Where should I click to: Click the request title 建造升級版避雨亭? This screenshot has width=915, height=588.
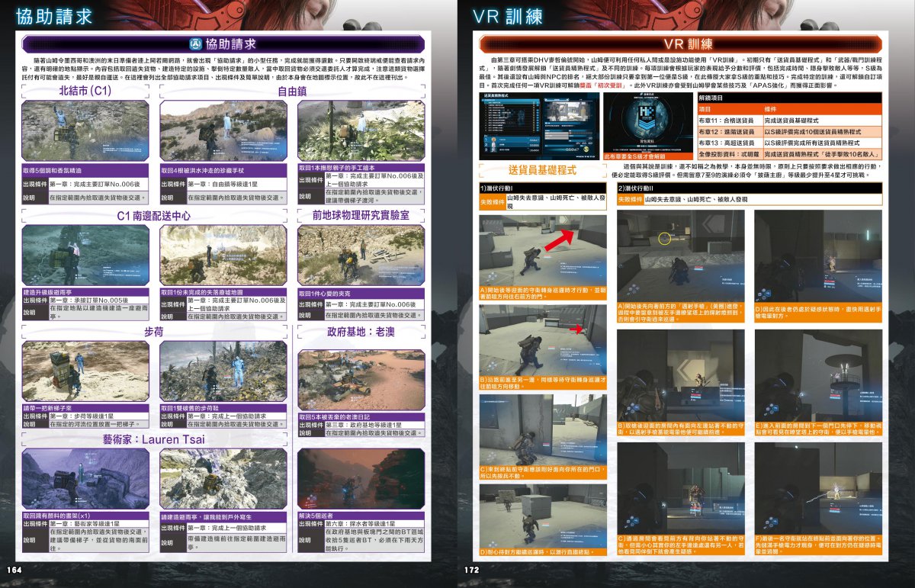(49, 292)
